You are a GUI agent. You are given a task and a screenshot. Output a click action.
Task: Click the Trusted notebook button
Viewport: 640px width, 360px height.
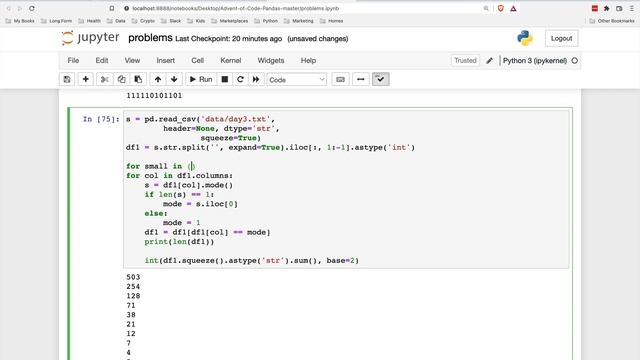click(465, 60)
